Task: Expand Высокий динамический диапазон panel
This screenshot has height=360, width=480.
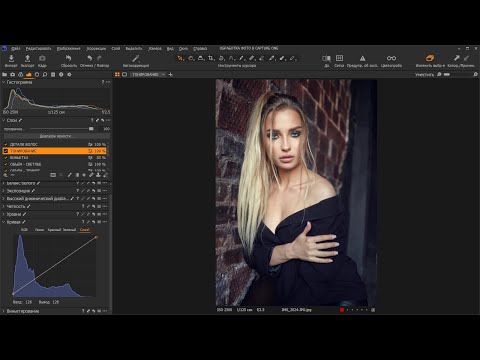Action: coord(4,199)
